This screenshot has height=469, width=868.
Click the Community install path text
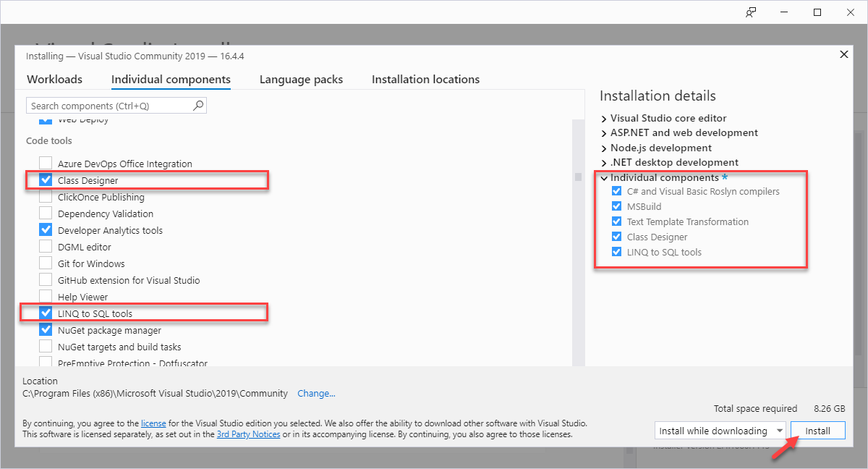coord(155,394)
